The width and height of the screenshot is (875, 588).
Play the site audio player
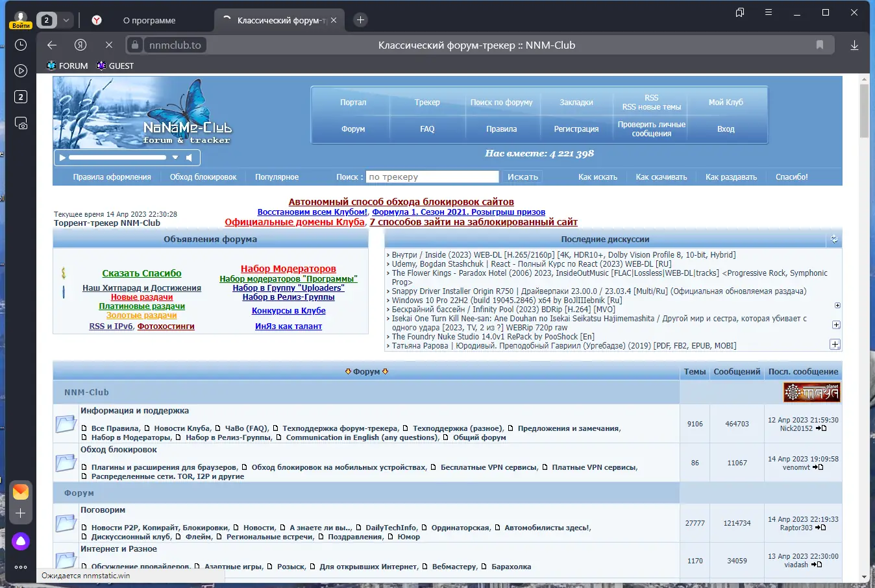point(62,158)
